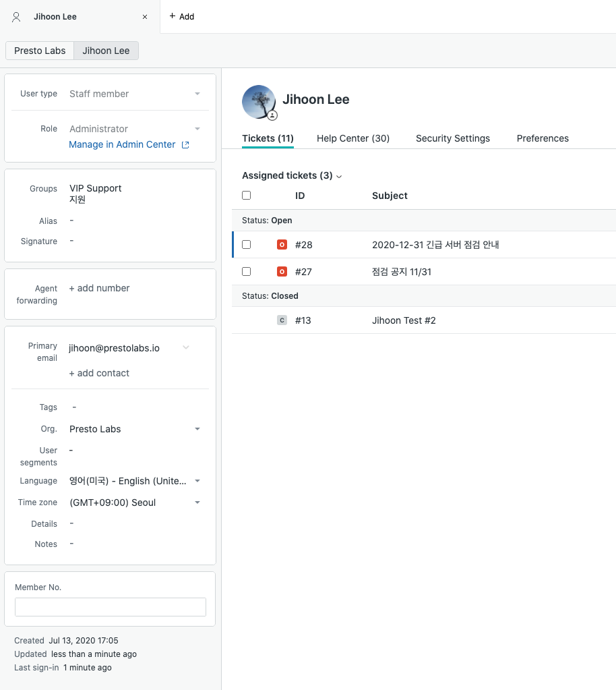This screenshot has height=690, width=616.
Task: Click the small user badge icon on avatar
Action: (272, 116)
